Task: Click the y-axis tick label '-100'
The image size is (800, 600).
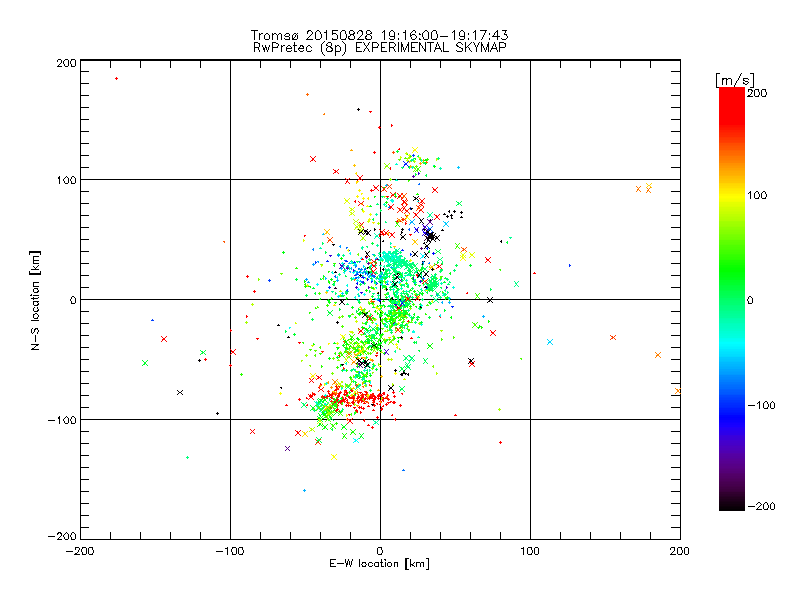Action: pyautogui.click(x=62, y=420)
